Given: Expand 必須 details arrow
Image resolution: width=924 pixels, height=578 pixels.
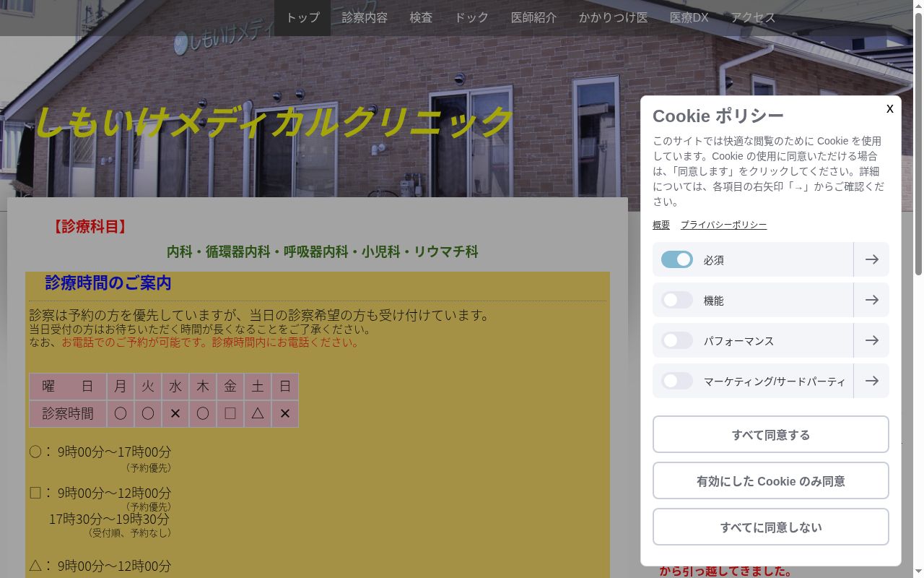Looking at the screenshot, I should [x=871, y=259].
